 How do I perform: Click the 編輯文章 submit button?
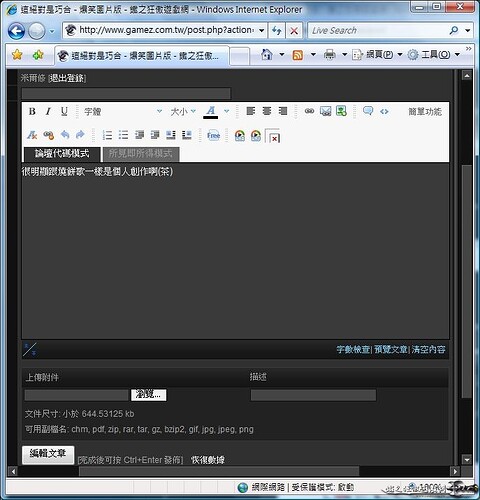pyautogui.click(x=48, y=454)
